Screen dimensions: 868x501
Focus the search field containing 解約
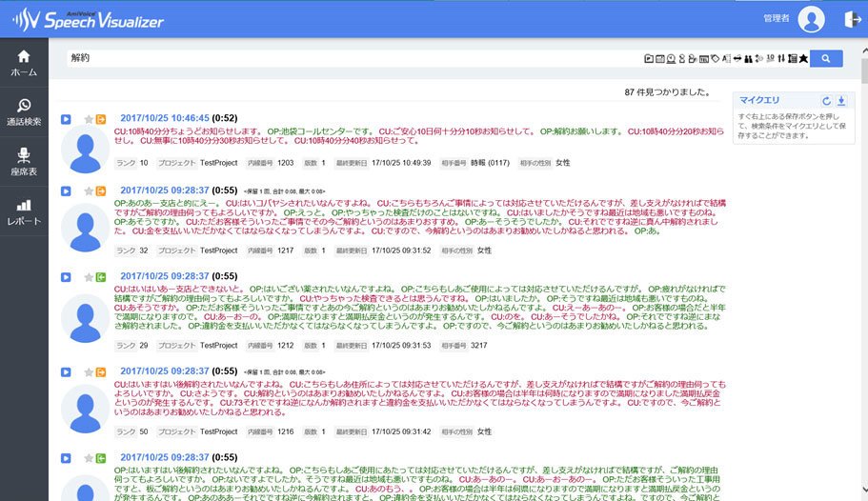pyautogui.click(x=354, y=58)
